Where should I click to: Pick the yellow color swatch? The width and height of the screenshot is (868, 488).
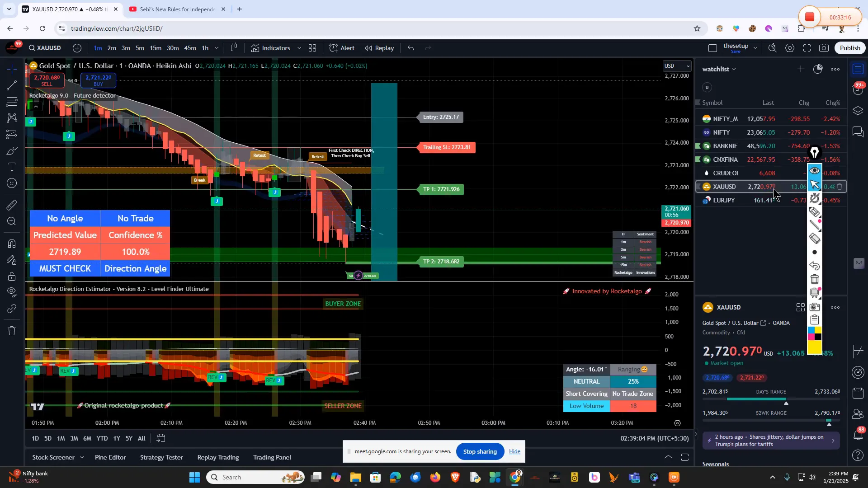(815, 347)
